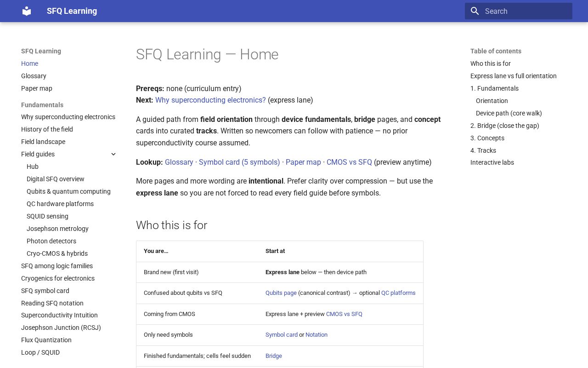Open the Glossary sidebar page

coord(34,76)
